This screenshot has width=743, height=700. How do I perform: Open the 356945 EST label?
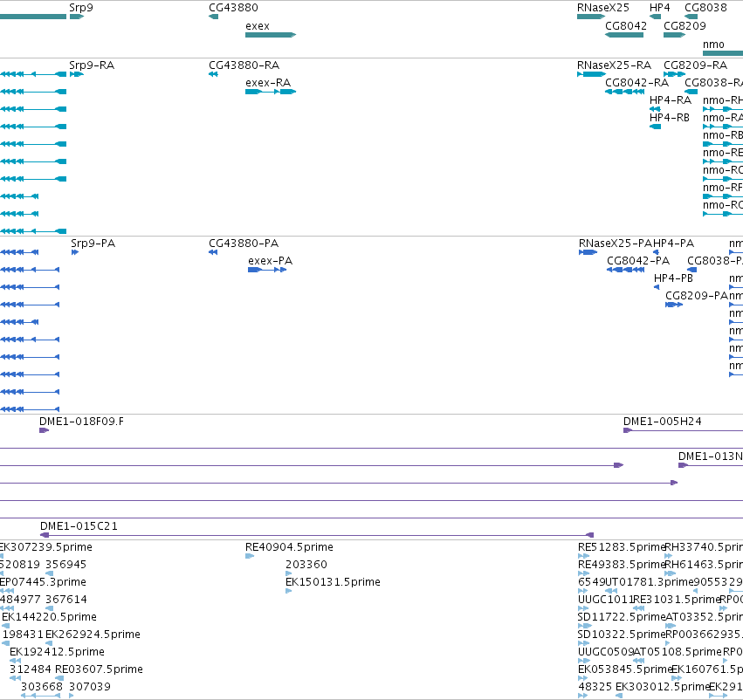[65, 565]
